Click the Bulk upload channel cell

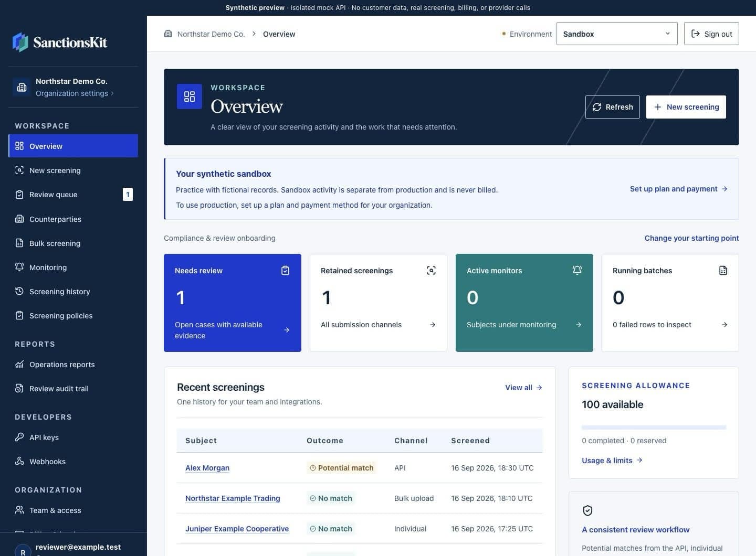click(414, 498)
